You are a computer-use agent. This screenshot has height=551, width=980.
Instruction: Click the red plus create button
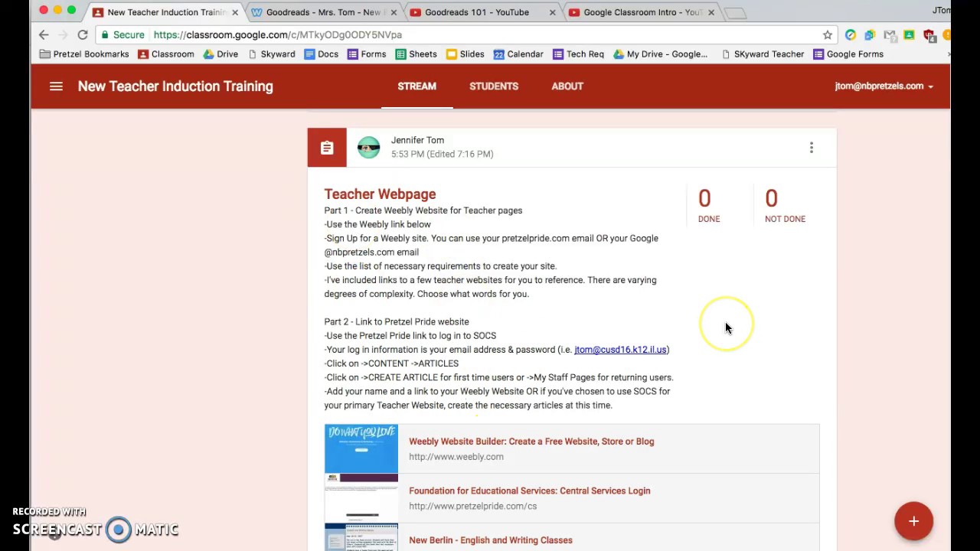point(913,521)
